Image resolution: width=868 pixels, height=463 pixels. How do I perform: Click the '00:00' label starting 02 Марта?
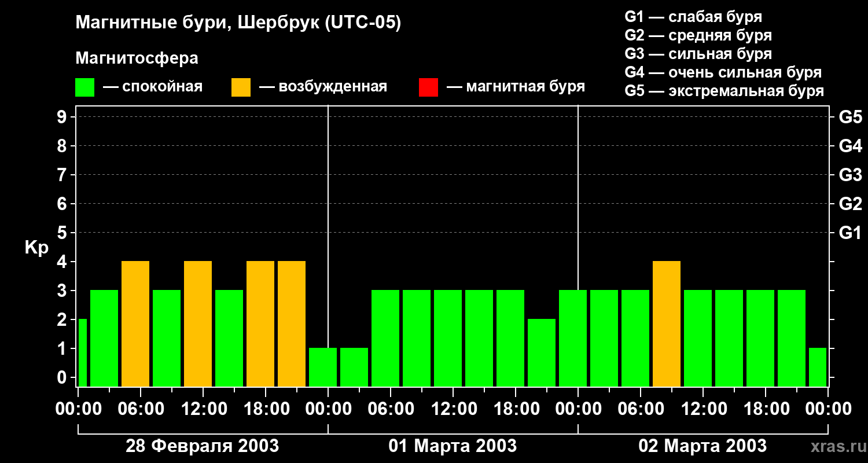point(578,409)
